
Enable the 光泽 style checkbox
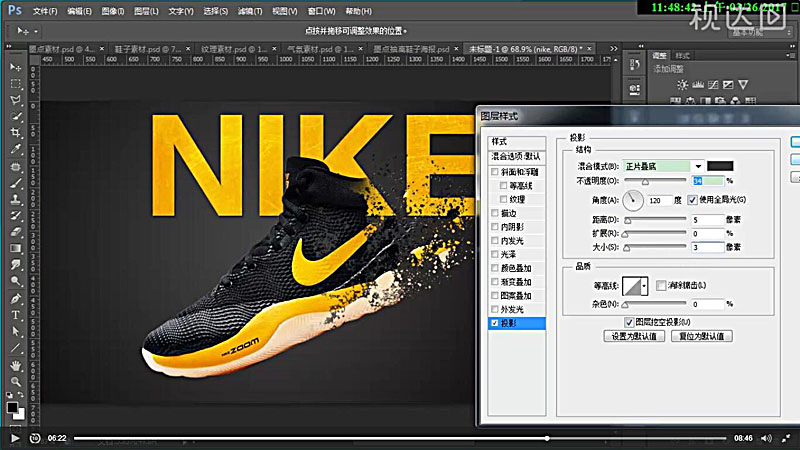[495, 254]
